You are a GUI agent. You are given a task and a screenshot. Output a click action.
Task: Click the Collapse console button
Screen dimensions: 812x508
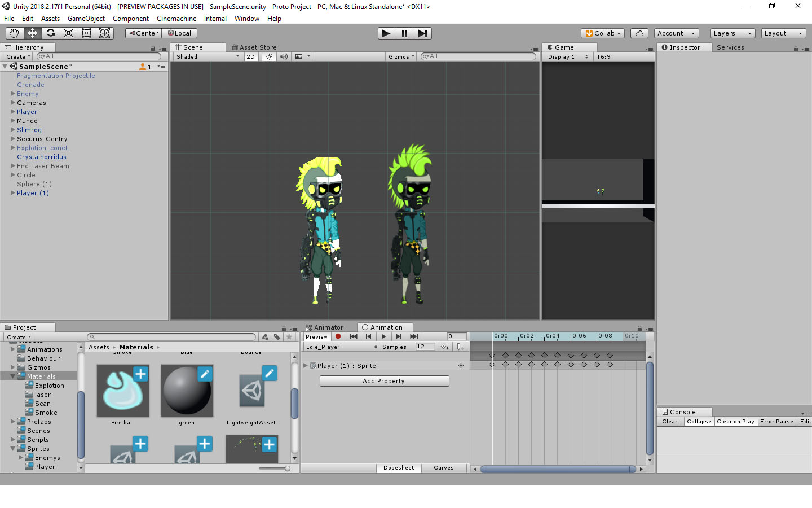point(699,421)
